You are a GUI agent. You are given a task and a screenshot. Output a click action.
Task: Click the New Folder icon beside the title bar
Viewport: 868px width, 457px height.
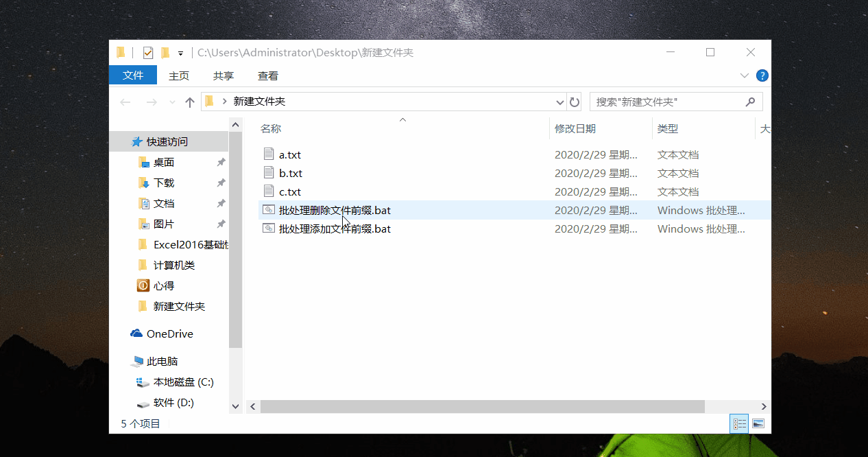click(x=165, y=52)
